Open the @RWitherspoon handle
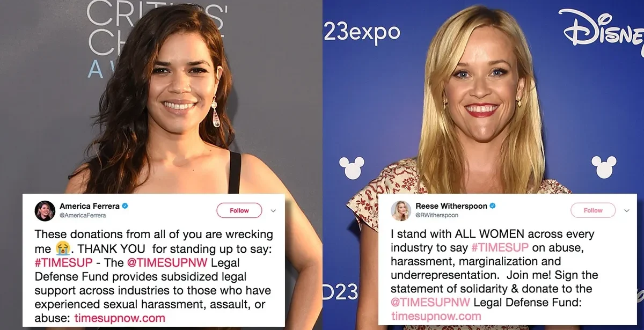Viewport: 644px width, 330px height. pyautogui.click(x=438, y=215)
